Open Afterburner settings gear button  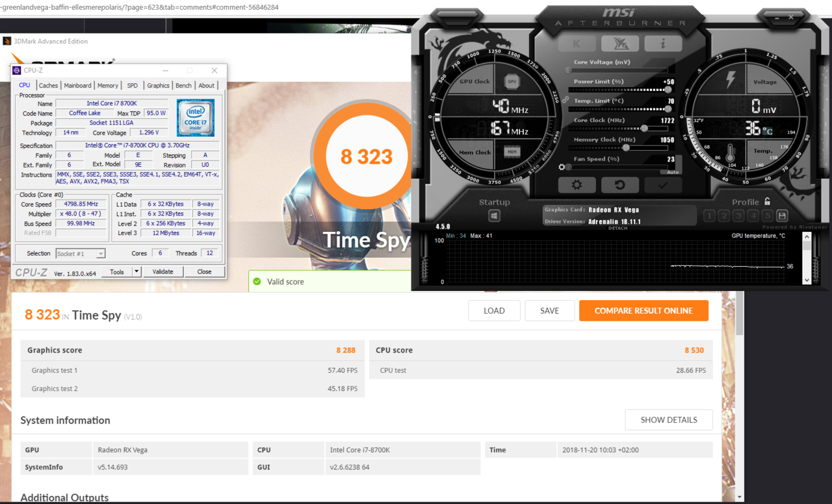pyautogui.click(x=577, y=185)
